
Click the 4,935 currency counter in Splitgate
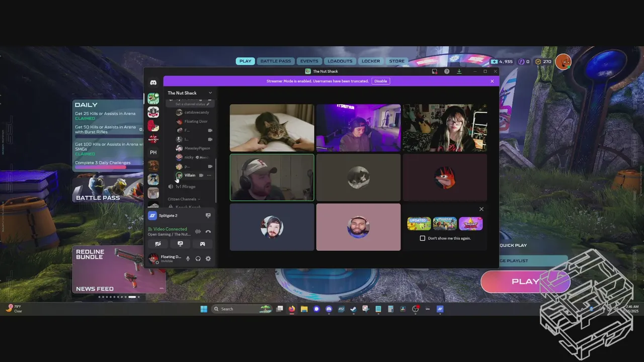[502, 61]
